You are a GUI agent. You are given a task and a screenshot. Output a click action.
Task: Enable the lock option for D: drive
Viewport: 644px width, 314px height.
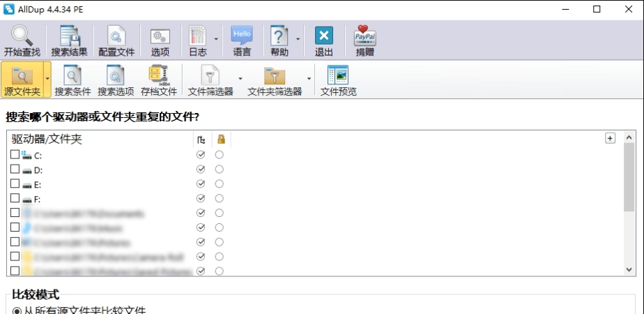220,170
